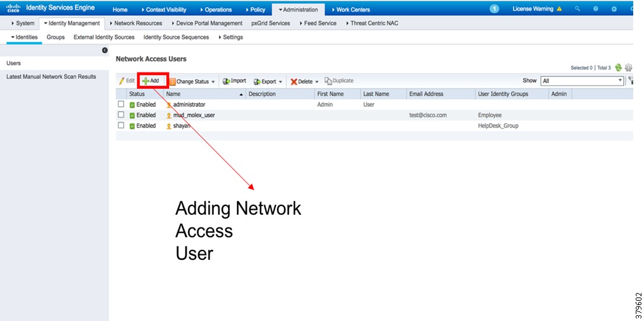Open the mud_molex_user user name
The height and width of the screenshot is (321, 644).
[x=194, y=116]
